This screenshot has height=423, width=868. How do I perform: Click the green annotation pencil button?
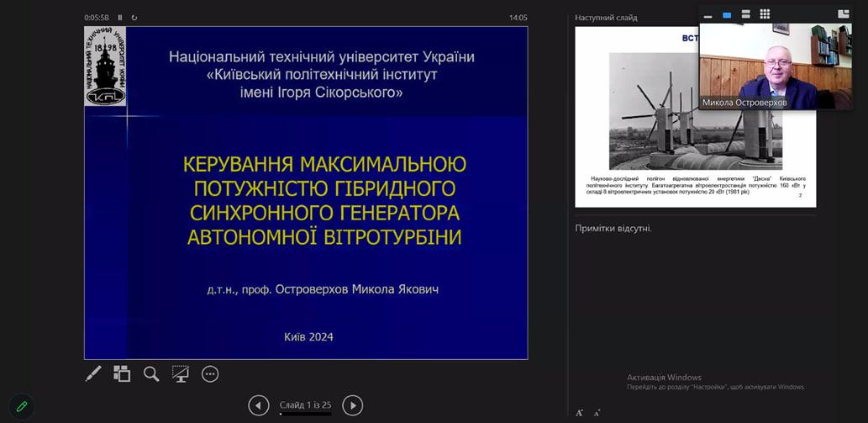(22, 407)
